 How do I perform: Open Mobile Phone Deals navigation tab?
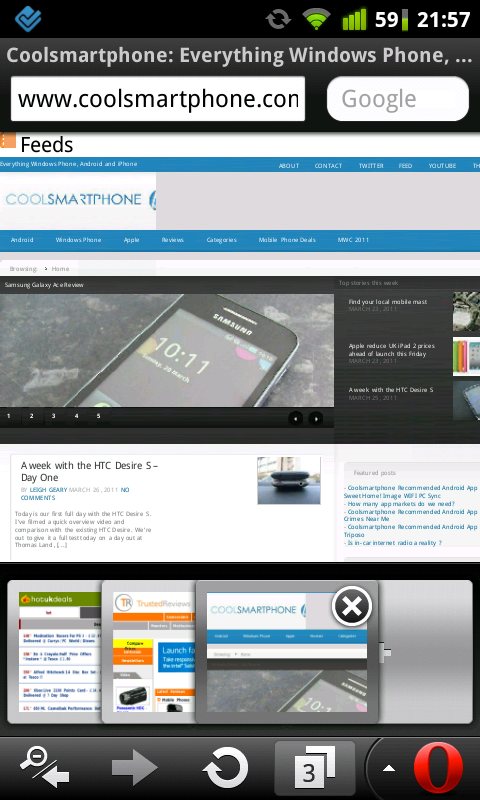click(287, 240)
